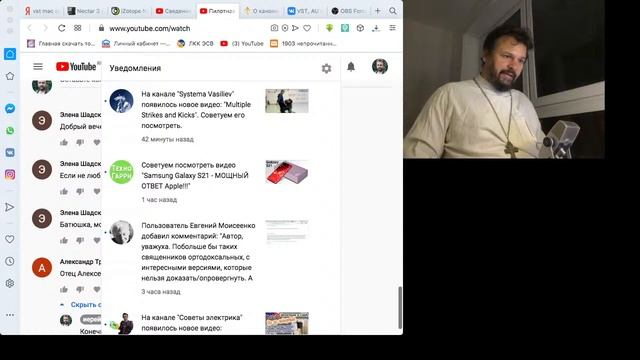
Task: Click the 'Multiple Strikes and Kicks' video thumbnail
Action: pos(287,101)
